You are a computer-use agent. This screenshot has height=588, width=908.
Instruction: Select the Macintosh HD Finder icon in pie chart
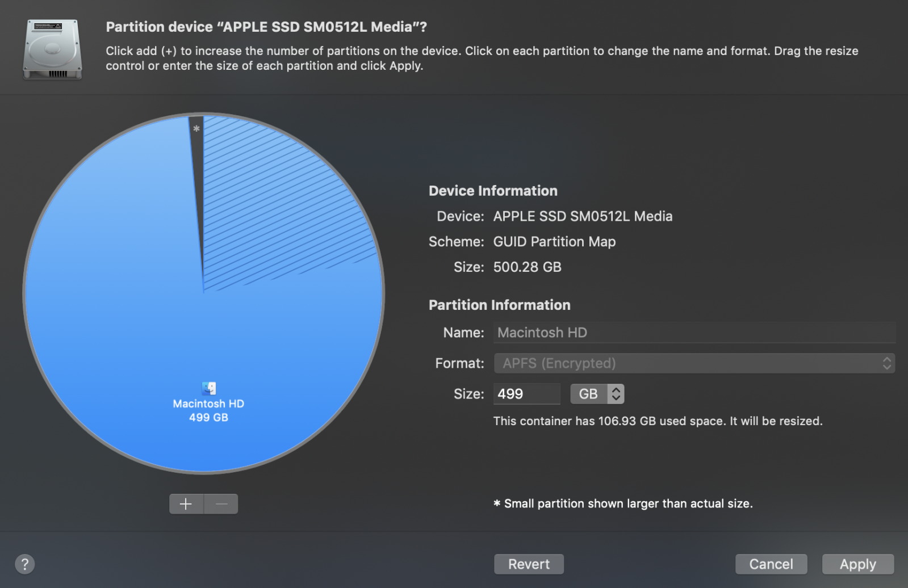tap(208, 388)
